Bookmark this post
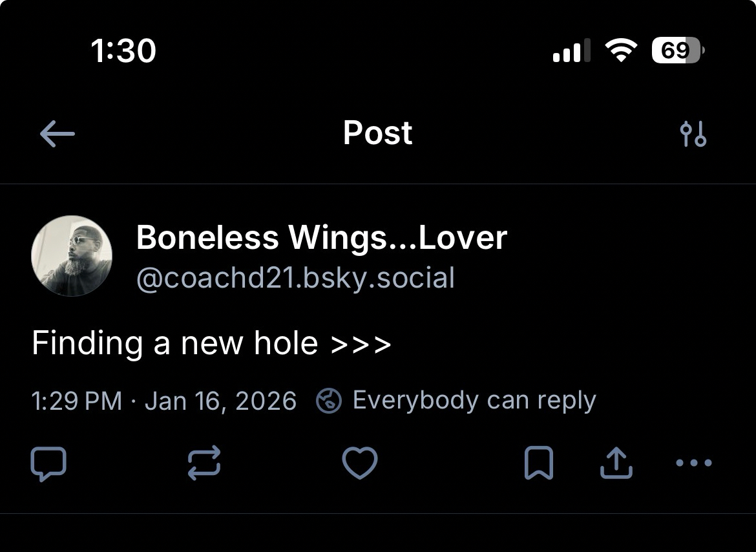 539,463
